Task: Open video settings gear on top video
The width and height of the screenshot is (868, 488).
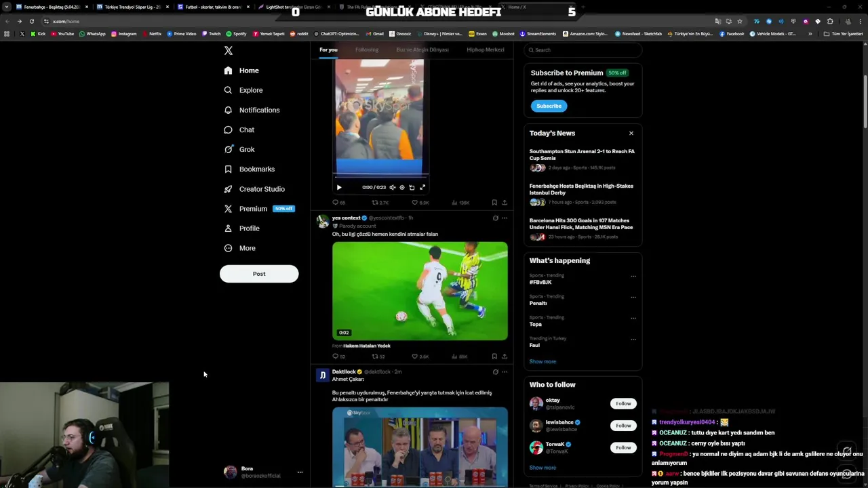Action: tap(402, 188)
